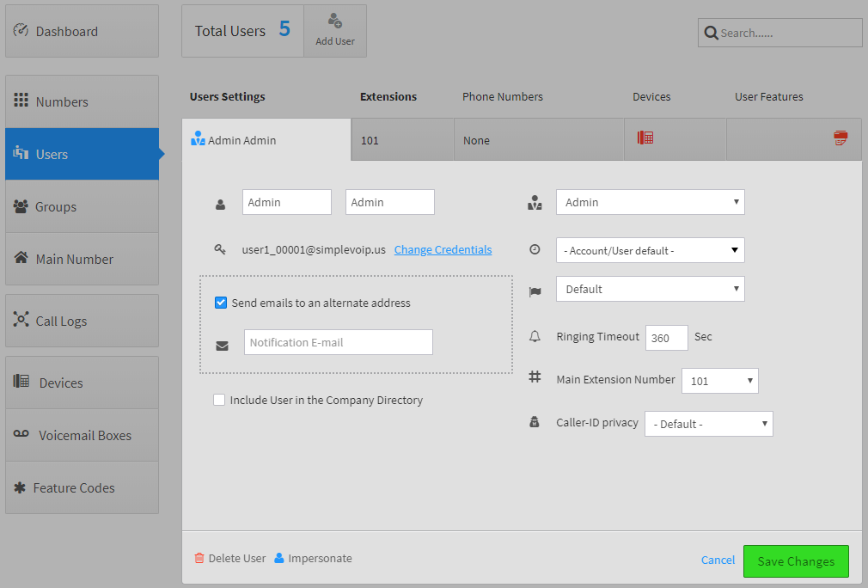Click the search magnifier icon
Screen dimensions: 868x588
point(711,34)
